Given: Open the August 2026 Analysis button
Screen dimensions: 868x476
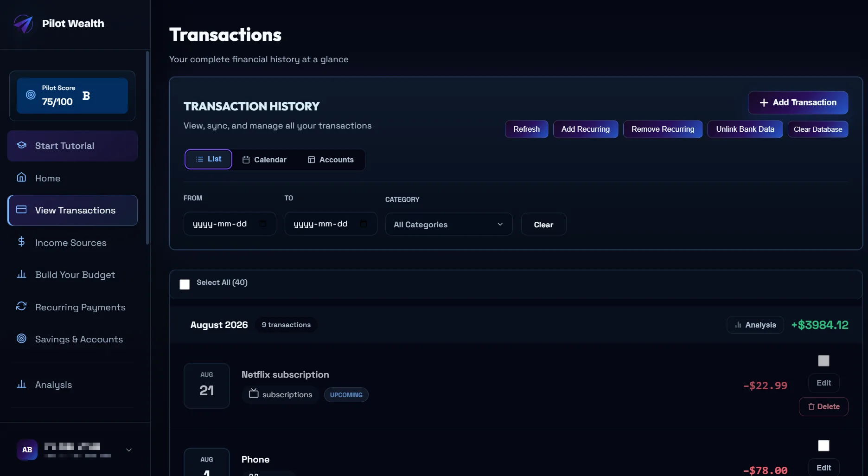Looking at the screenshot, I should tap(755, 325).
